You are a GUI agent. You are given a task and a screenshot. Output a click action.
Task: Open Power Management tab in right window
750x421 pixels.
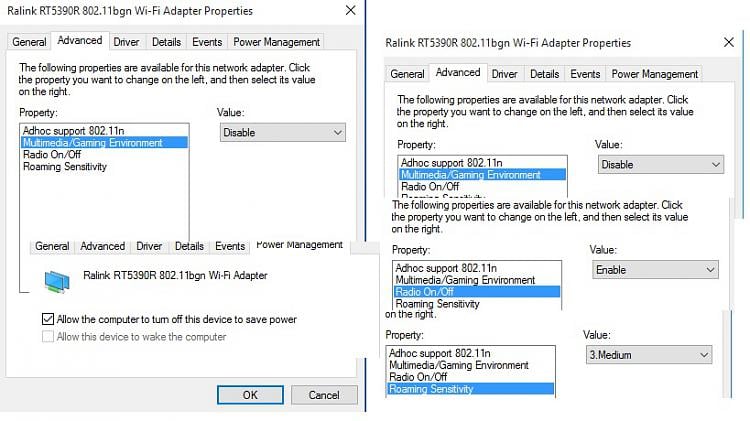coord(655,74)
